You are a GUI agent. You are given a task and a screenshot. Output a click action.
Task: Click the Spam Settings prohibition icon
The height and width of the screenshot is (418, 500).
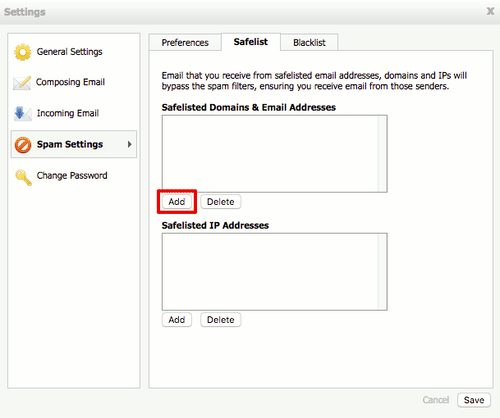23,145
